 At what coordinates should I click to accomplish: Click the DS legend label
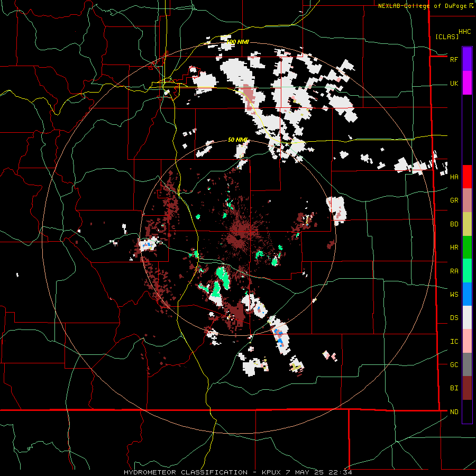[x=454, y=318]
